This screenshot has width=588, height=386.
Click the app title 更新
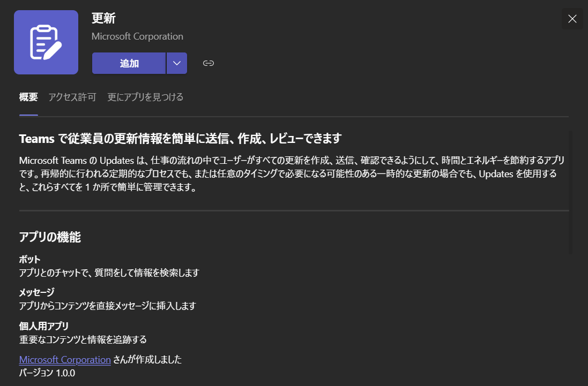point(104,18)
